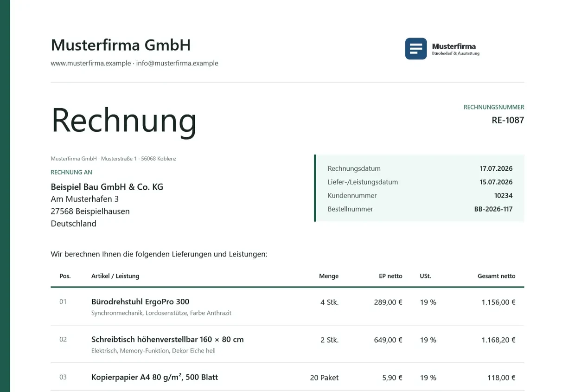Click the 'Rechnungsdatum' label

(354, 168)
